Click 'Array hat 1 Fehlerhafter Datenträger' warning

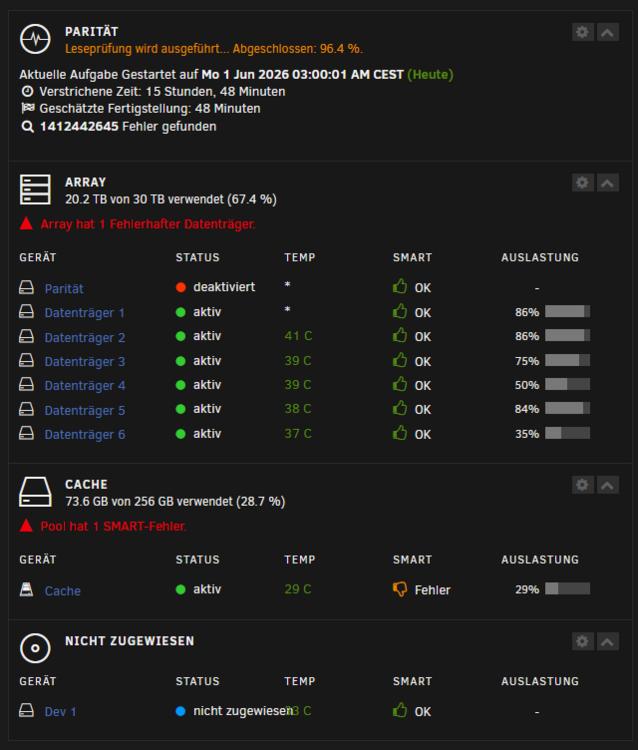(x=148, y=224)
